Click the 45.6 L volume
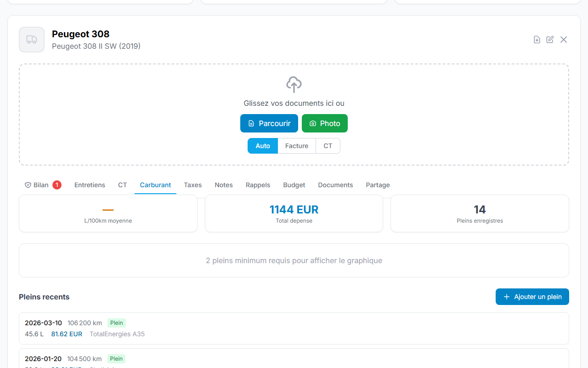The height and width of the screenshot is (368, 588). pos(34,334)
